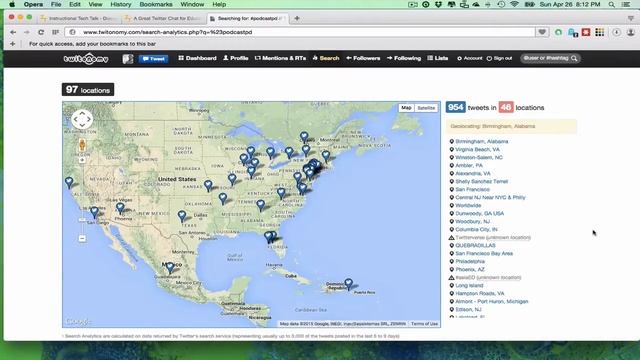Open Mentions & RTs section
Viewport: 640px width, 360px height.
pos(280,58)
